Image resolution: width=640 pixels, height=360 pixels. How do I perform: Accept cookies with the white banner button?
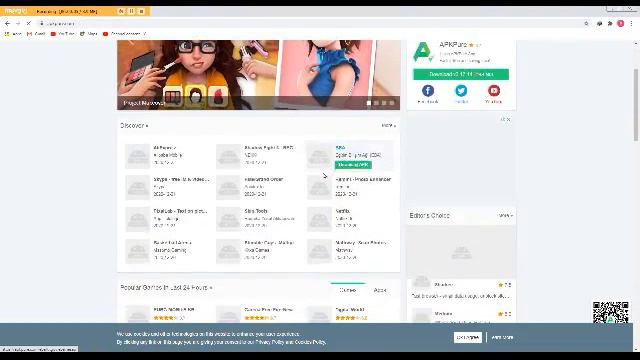pyautogui.click(x=468, y=337)
